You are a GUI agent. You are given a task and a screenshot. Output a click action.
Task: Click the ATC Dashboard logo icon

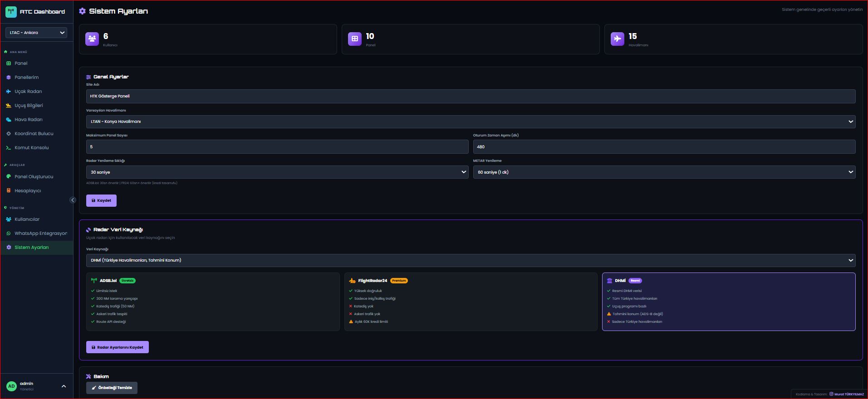point(11,12)
